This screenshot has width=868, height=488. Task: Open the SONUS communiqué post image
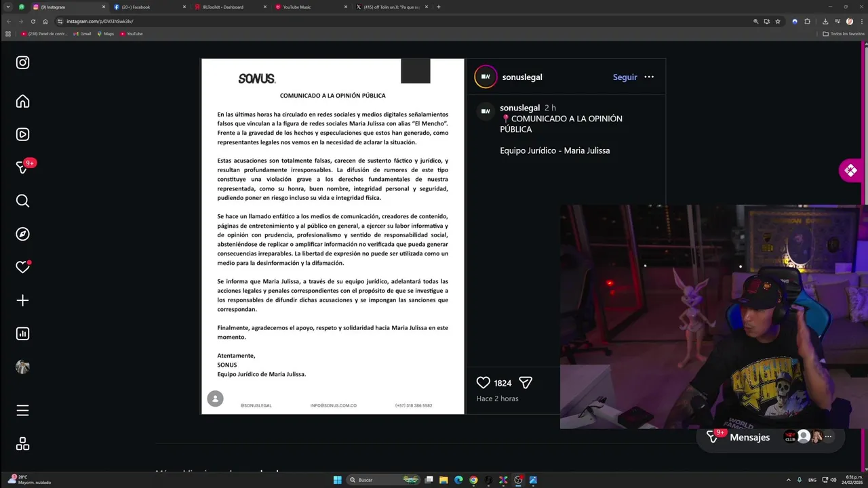pyautogui.click(x=333, y=236)
